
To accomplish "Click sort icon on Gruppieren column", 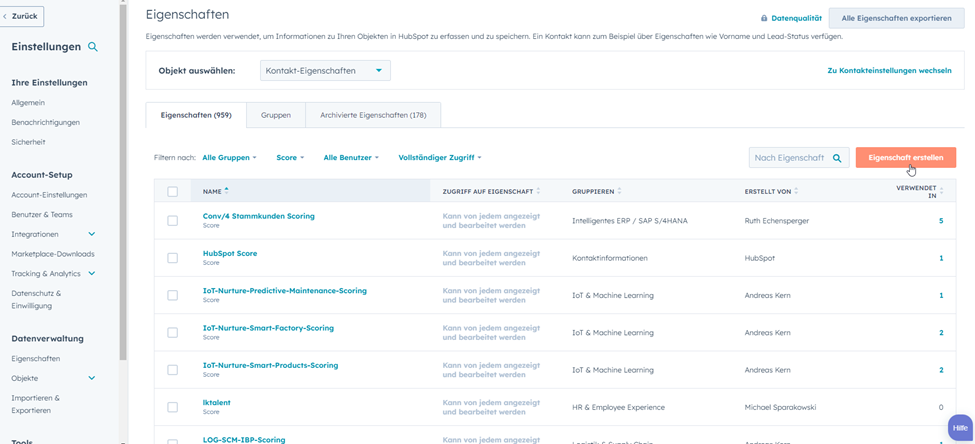I will click(x=619, y=191).
